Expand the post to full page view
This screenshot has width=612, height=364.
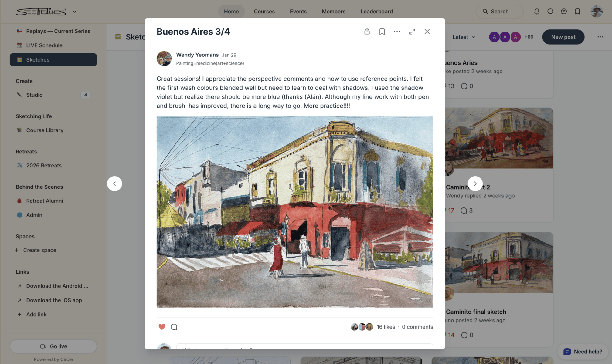point(412,32)
